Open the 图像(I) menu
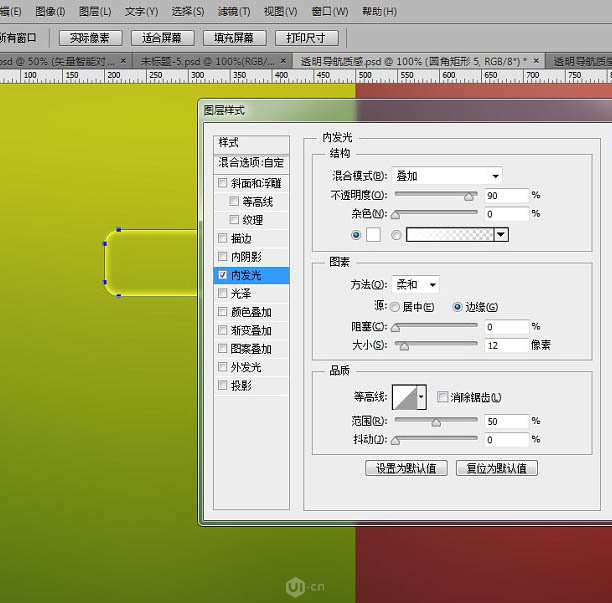Screen dimensions: 612x603 point(50,12)
